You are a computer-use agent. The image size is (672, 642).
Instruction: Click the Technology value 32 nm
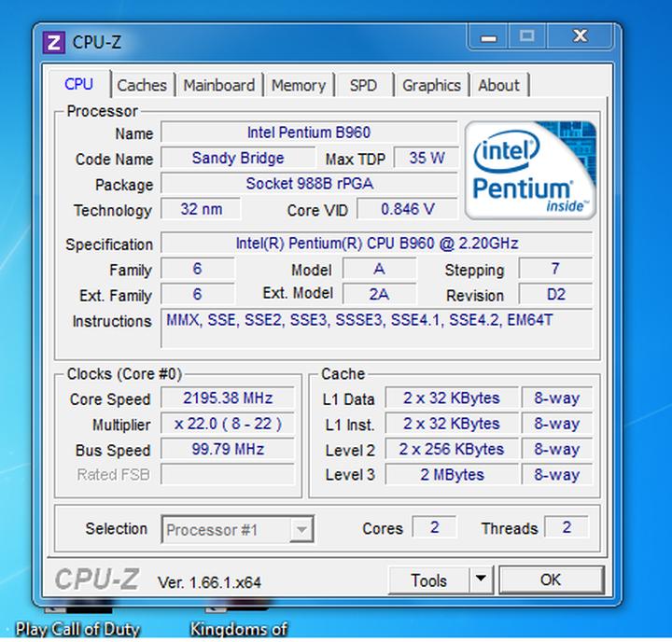[x=201, y=210]
